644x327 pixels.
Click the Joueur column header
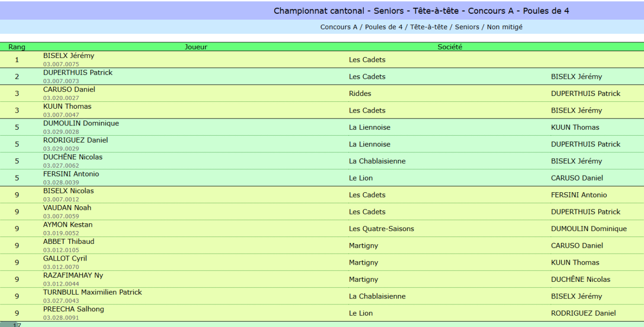196,47
